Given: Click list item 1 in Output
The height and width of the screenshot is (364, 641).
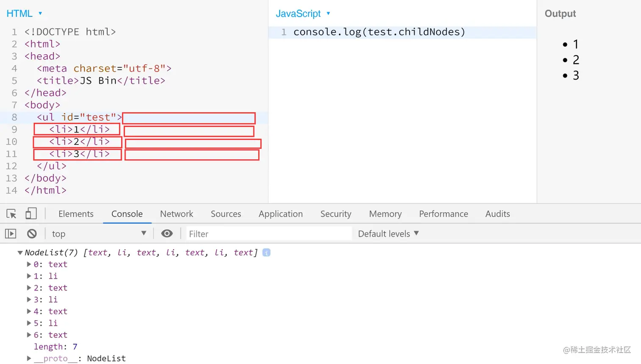Looking at the screenshot, I should (576, 44).
